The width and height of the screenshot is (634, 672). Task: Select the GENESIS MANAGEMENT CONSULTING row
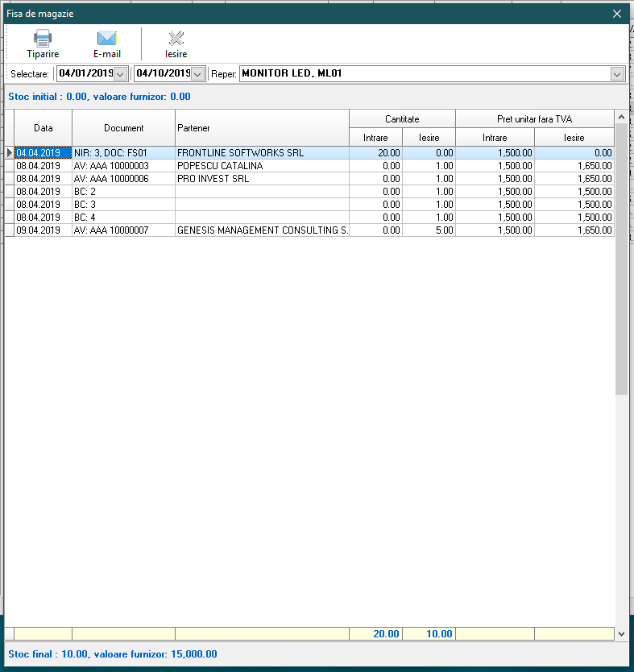point(262,230)
